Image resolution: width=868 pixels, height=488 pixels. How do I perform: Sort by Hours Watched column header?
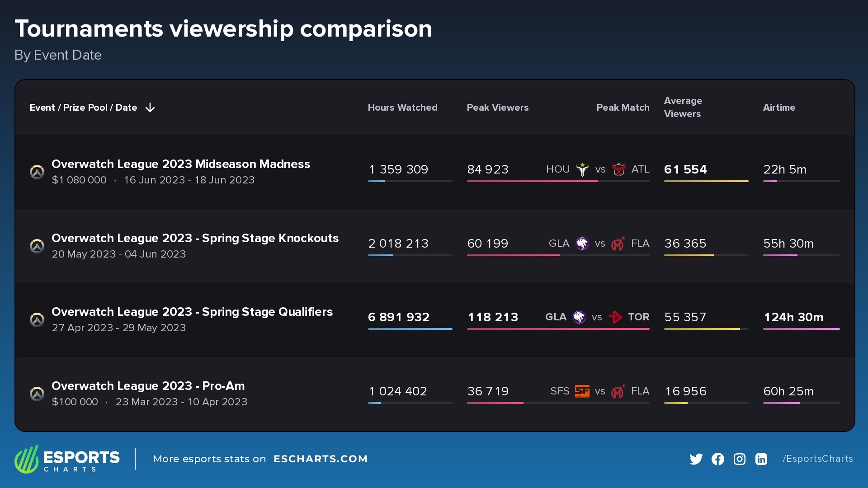pyautogui.click(x=402, y=108)
